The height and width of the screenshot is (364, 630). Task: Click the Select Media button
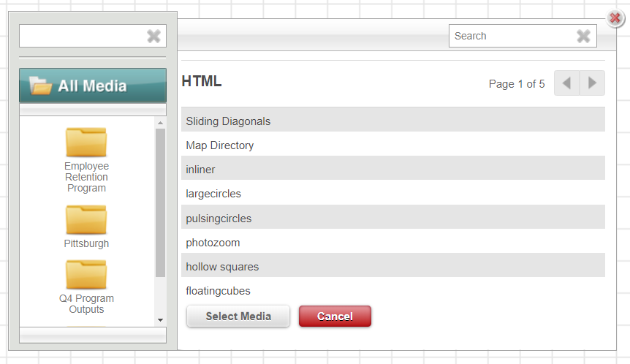coord(238,316)
